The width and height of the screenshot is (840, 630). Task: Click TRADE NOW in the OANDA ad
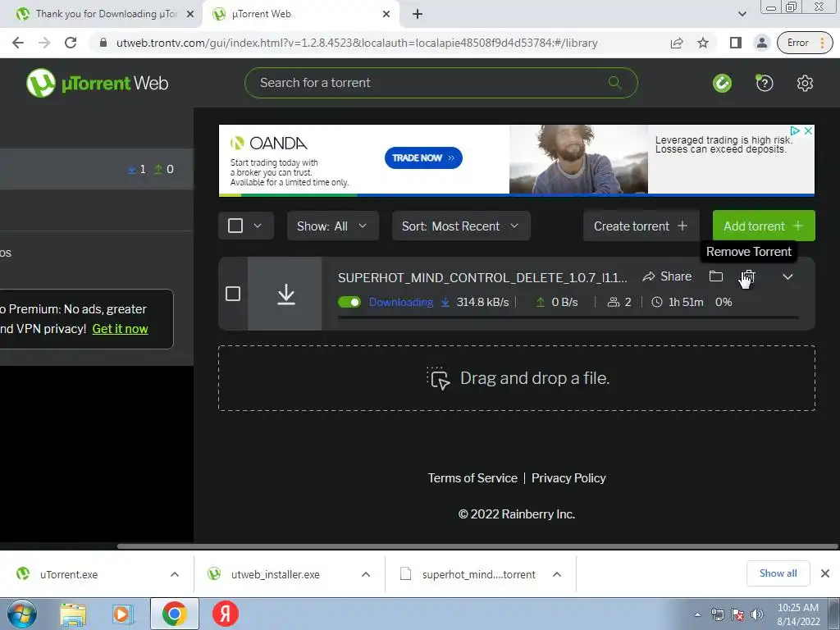[x=423, y=158]
